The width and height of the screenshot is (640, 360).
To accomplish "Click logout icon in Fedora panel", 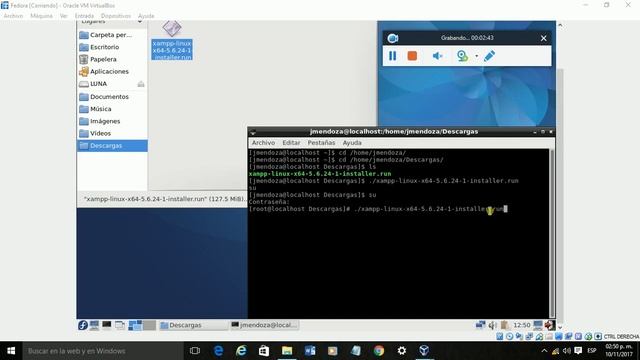I will click(549, 325).
